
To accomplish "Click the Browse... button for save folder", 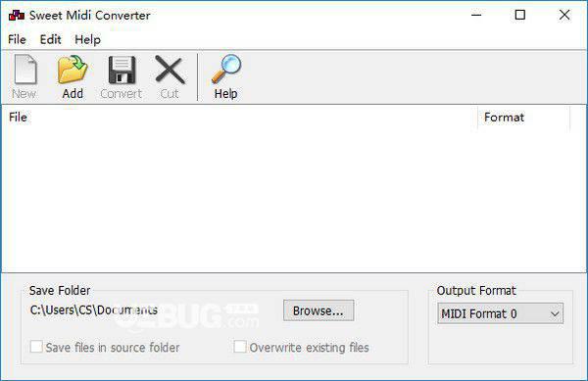I will click(x=318, y=310).
